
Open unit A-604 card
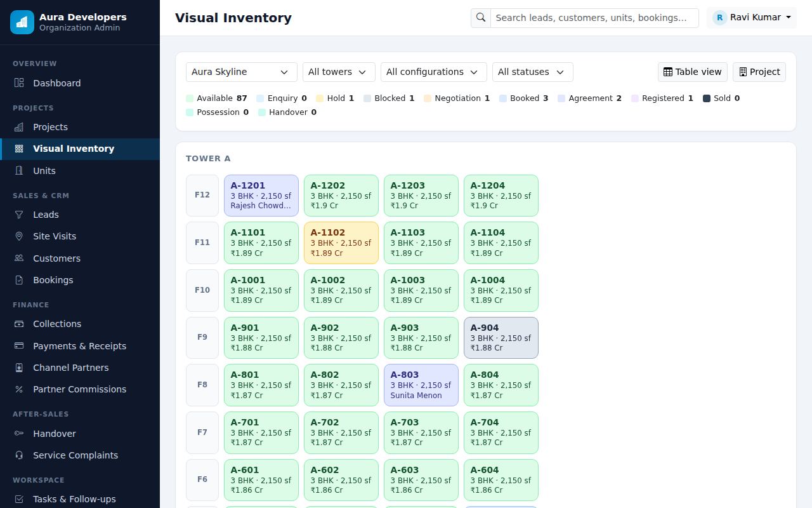pos(501,480)
